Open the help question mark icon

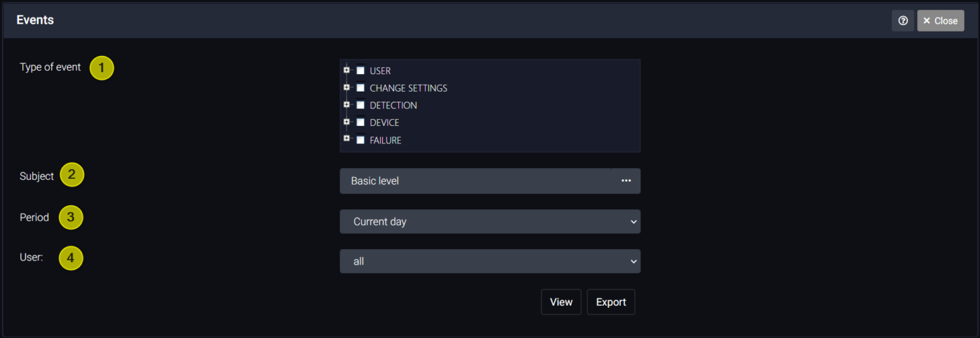[x=902, y=21]
